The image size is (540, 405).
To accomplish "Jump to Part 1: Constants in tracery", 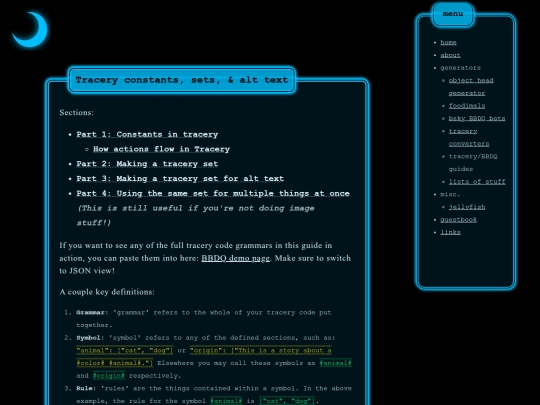I will pyautogui.click(x=147, y=134).
